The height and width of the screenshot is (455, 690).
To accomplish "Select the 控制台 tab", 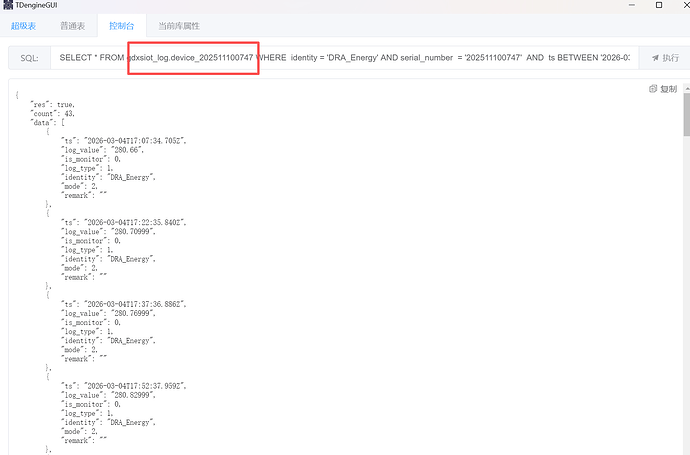I will click(x=124, y=24).
